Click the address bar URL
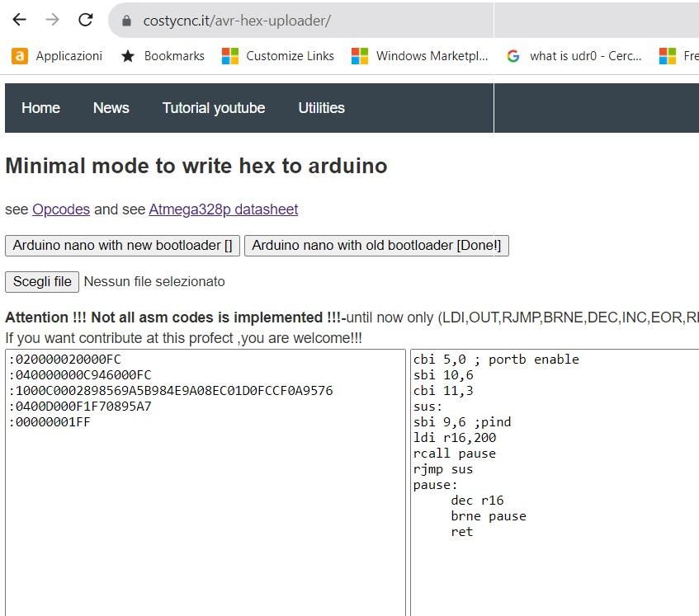 237,21
